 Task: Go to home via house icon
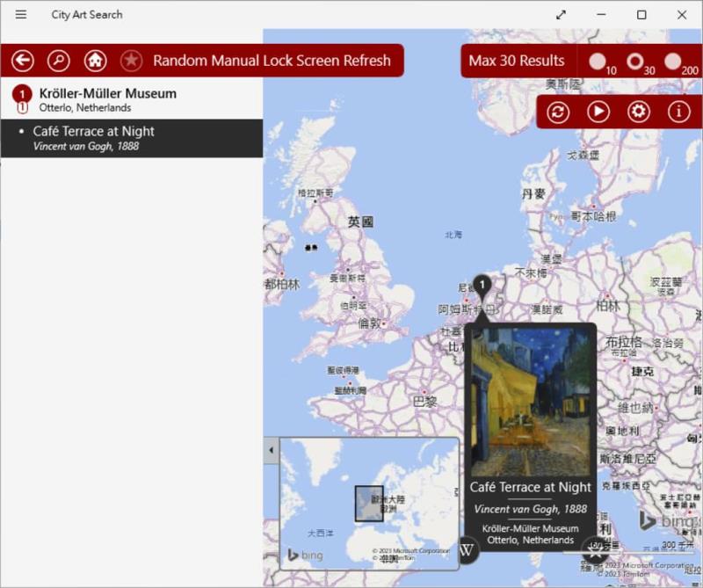coord(95,61)
